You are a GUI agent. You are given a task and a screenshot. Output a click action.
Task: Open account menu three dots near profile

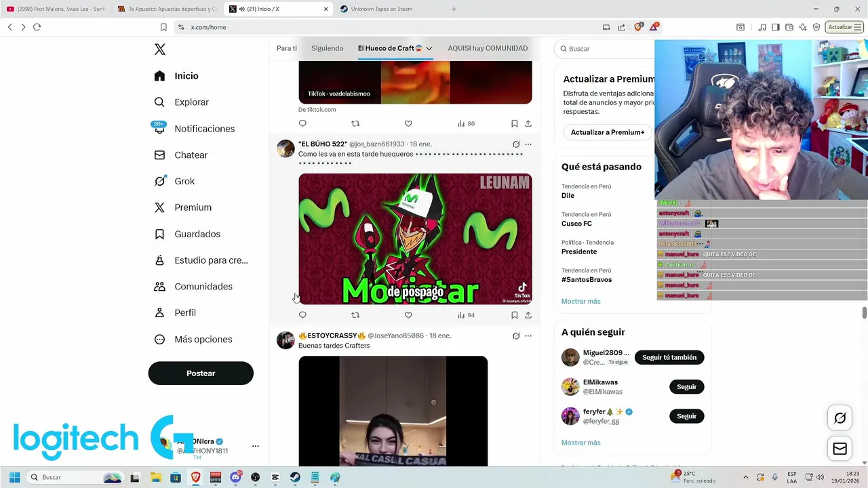(x=256, y=446)
